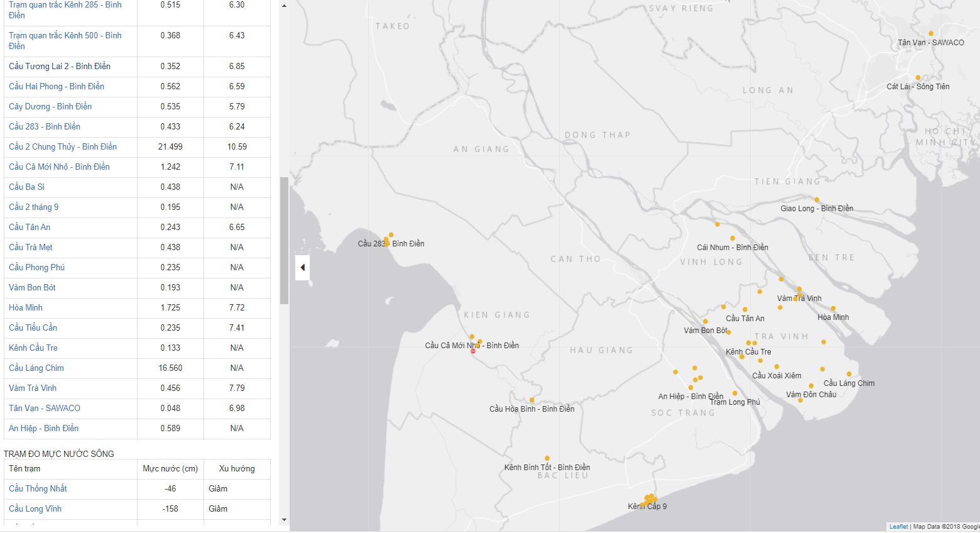Click the Cầu Thống Nhất water level station
The width and height of the screenshot is (980, 533).
(38, 488)
